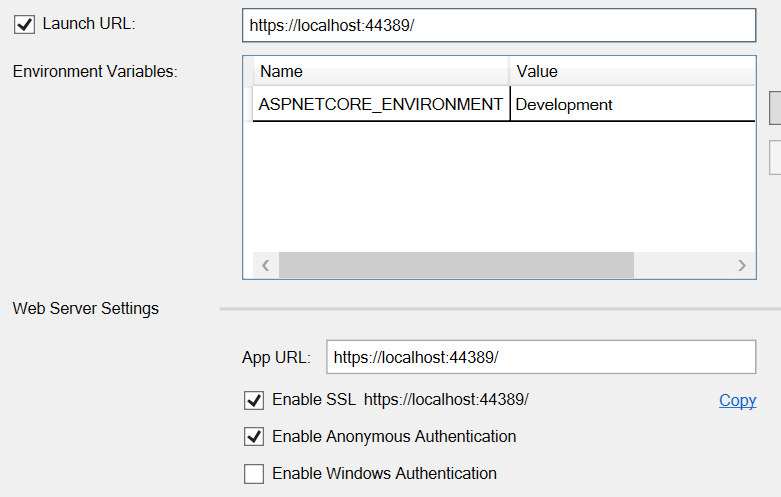Click lower button right of variables table
781x497 pixels.
point(775,157)
